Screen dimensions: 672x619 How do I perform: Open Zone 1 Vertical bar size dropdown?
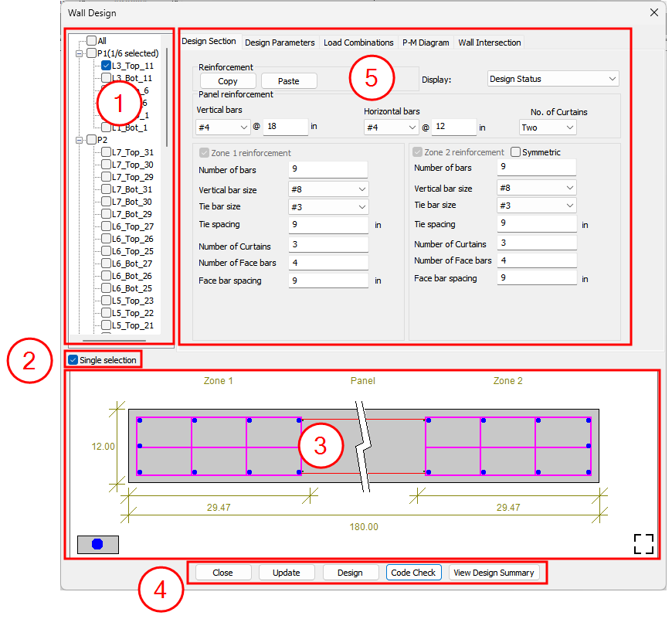click(328, 189)
